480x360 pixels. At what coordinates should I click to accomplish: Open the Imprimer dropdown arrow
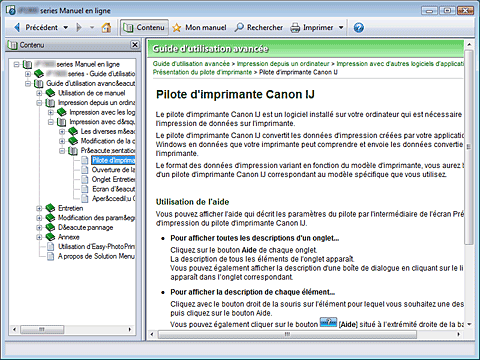pyautogui.click(x=341, y=28)
